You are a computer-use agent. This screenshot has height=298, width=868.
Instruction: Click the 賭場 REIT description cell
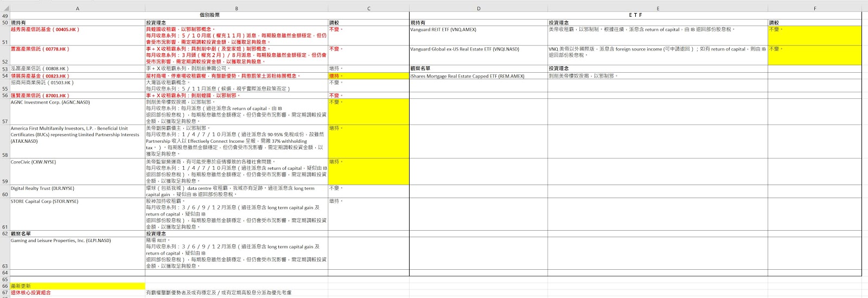point(237,253)
